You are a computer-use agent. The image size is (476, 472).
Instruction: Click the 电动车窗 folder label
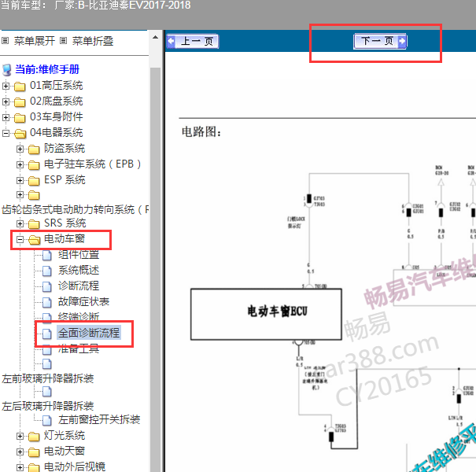coord(65,239)
